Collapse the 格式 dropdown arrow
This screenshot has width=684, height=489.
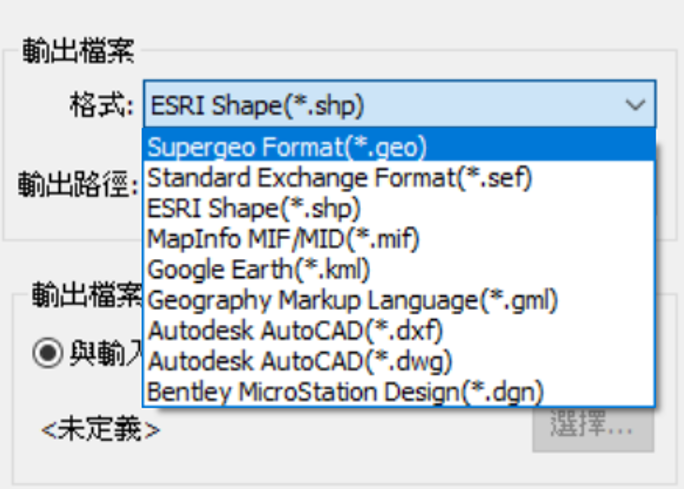coord(635,105)
